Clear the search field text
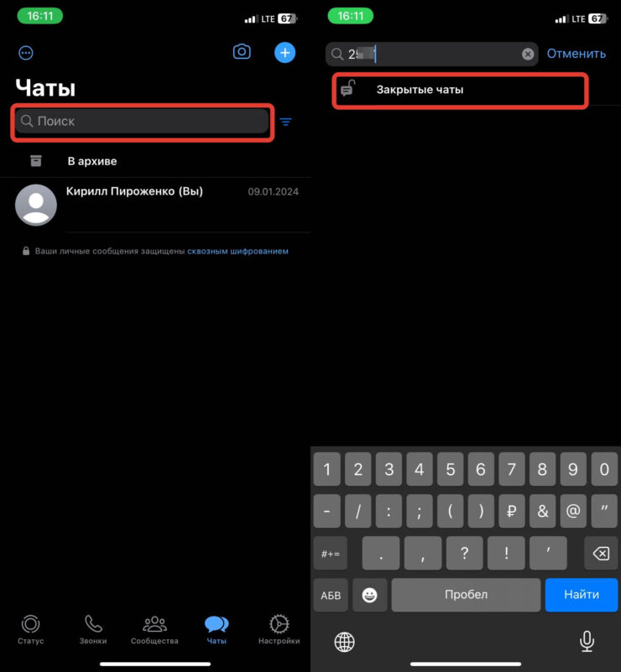This screenshot has height=672, width=621. [528, 54]
